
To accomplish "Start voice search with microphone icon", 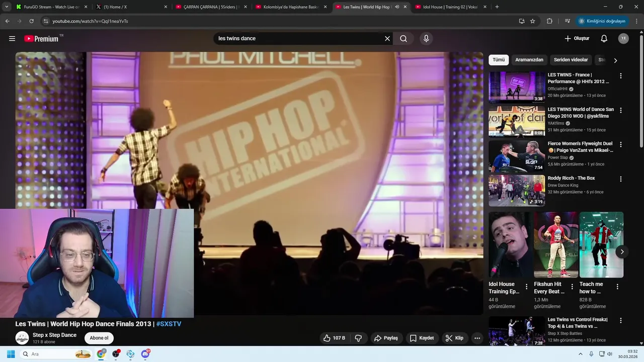I will [426, 39].
